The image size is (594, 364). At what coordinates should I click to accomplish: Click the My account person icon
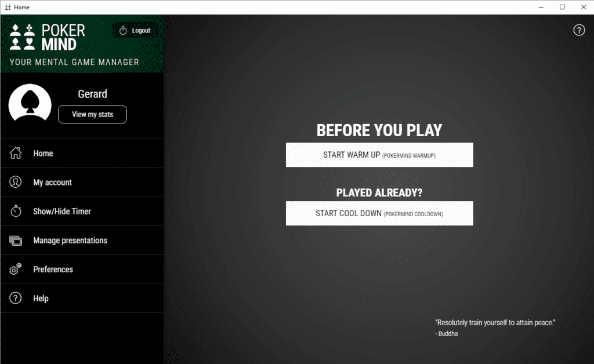(16, 182)
